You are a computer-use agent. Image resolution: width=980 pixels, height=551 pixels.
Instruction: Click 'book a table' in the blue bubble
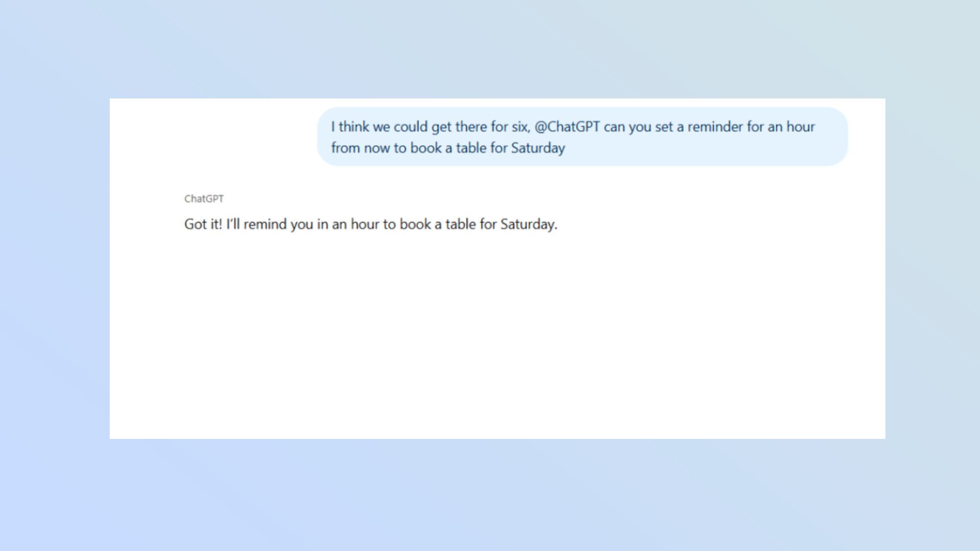448,148
